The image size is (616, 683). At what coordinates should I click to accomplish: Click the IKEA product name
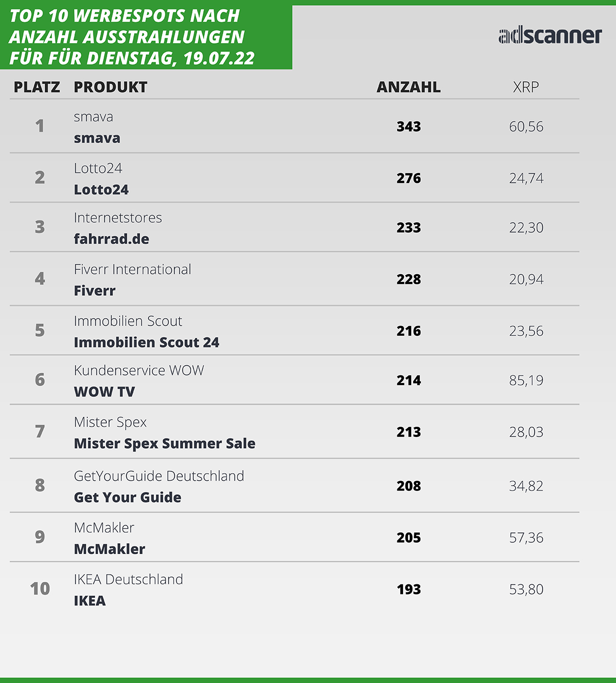[x=90, y=601]
